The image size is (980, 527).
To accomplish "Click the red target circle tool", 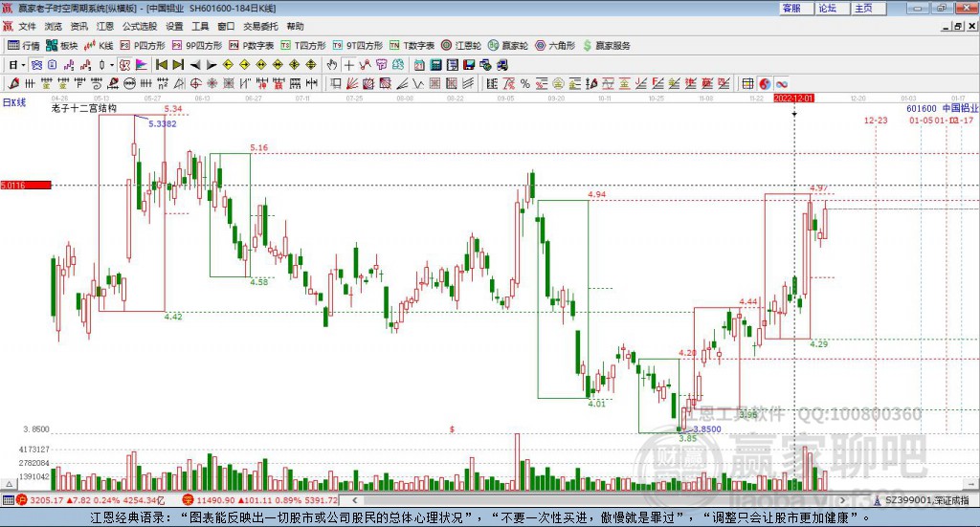I will [x=195, y=83].
